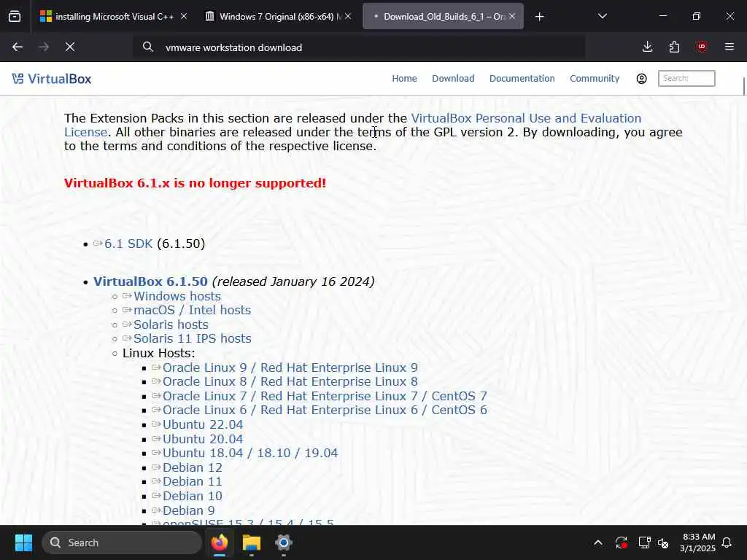Open the clock showing 8:33 AM

tap(698, 542)
